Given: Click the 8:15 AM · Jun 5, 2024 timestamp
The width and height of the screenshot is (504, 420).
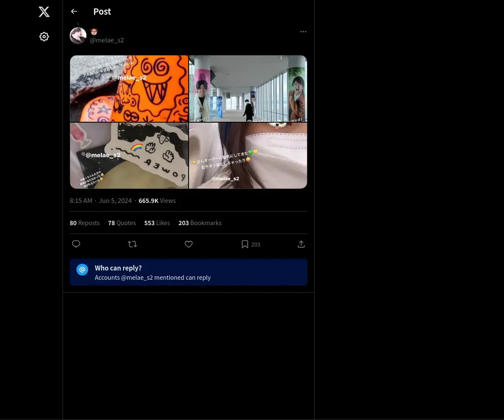Looking at the screenshot, I should point(101,201).
